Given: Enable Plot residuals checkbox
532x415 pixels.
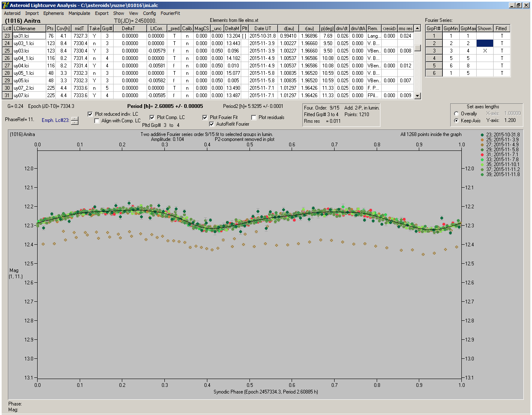Looking at the screenshot, I should click(254, 117).
